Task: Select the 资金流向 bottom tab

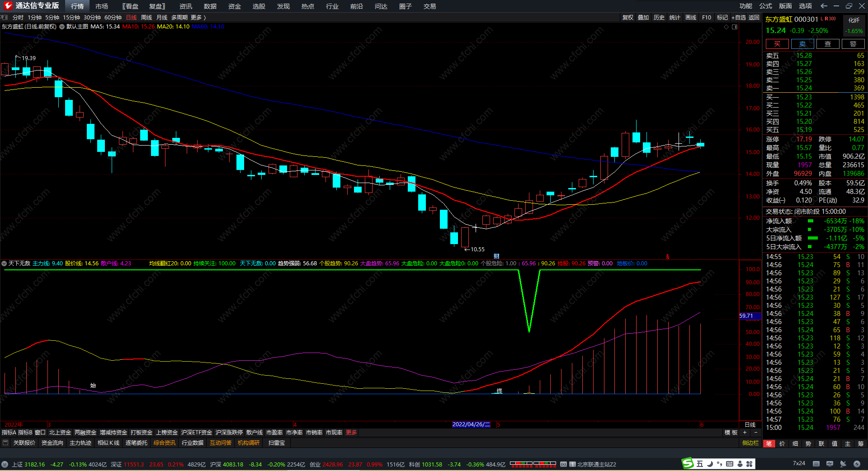Action: tap(52, 443)
